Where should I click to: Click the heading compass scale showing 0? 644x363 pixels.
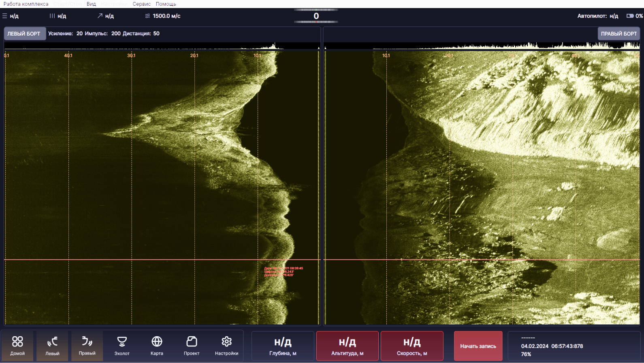[316, 16]
